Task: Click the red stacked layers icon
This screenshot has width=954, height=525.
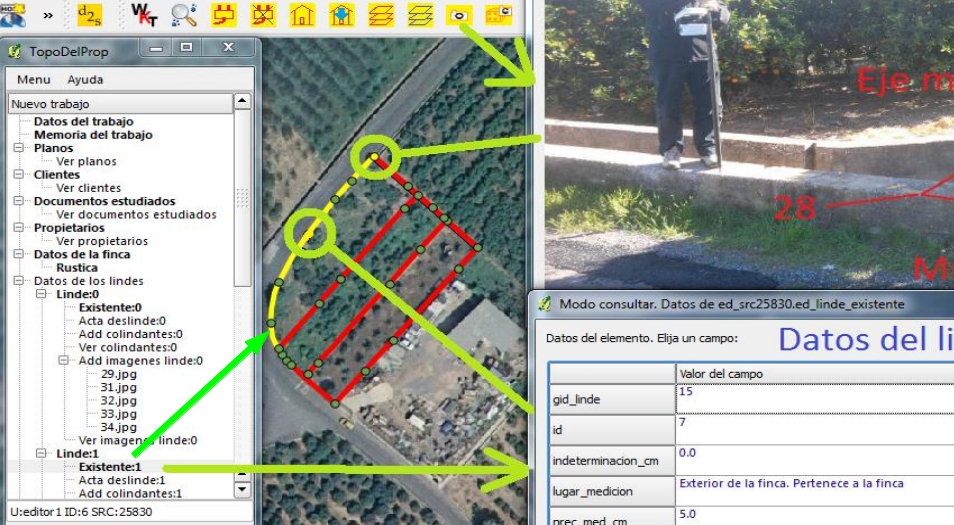Action: [380, 14]
